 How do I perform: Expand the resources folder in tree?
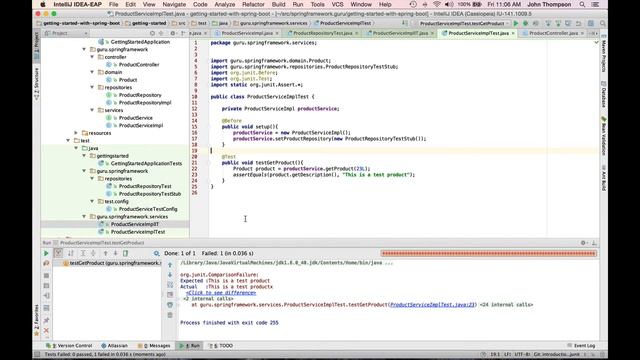pyautogui.click(x=76, y=133)
